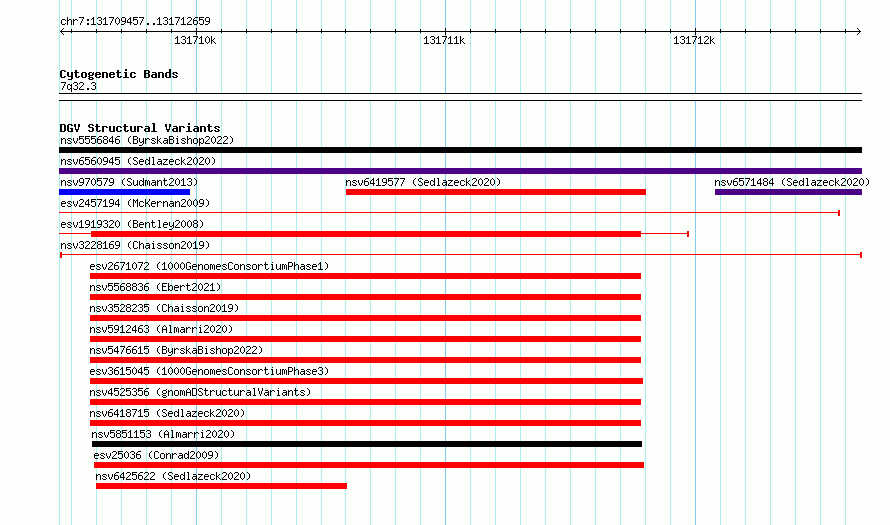The image size is (890, 525).
Task: Select the 7q32.3 band label
Action: pyautogui.click(x=78, y=87)
